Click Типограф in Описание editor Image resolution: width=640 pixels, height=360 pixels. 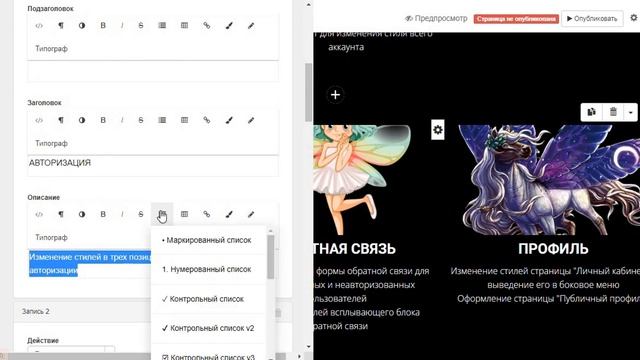coord(51,237)
